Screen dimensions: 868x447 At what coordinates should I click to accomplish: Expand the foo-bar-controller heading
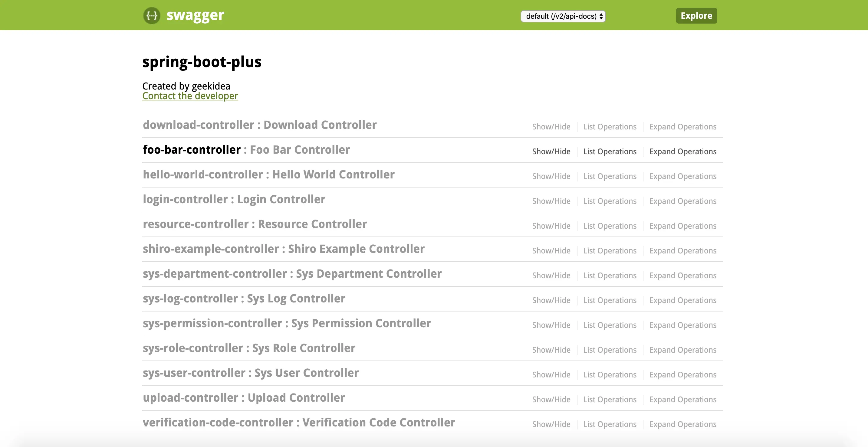point(191,150)
